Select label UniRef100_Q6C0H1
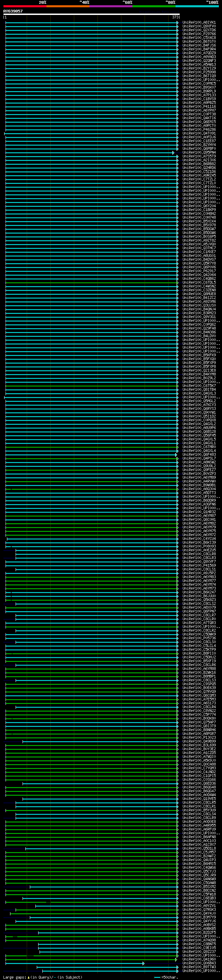222x980 pixels. point(199,520)
